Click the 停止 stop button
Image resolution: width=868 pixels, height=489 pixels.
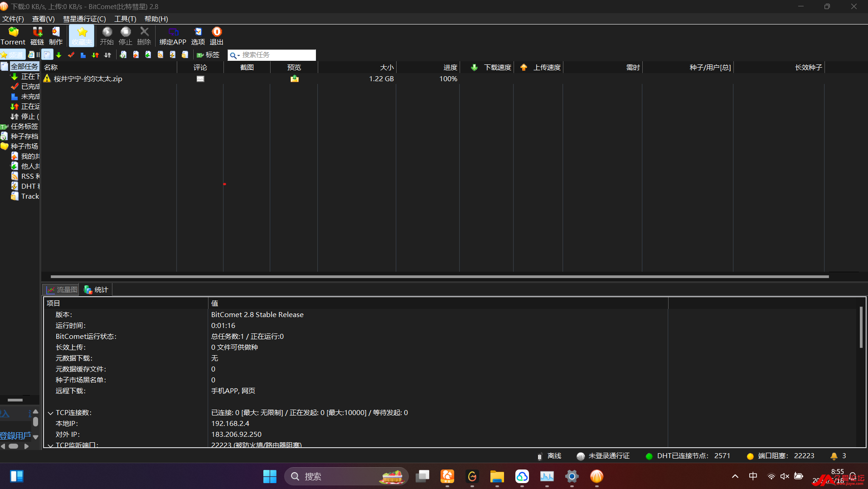pos(126,36)
